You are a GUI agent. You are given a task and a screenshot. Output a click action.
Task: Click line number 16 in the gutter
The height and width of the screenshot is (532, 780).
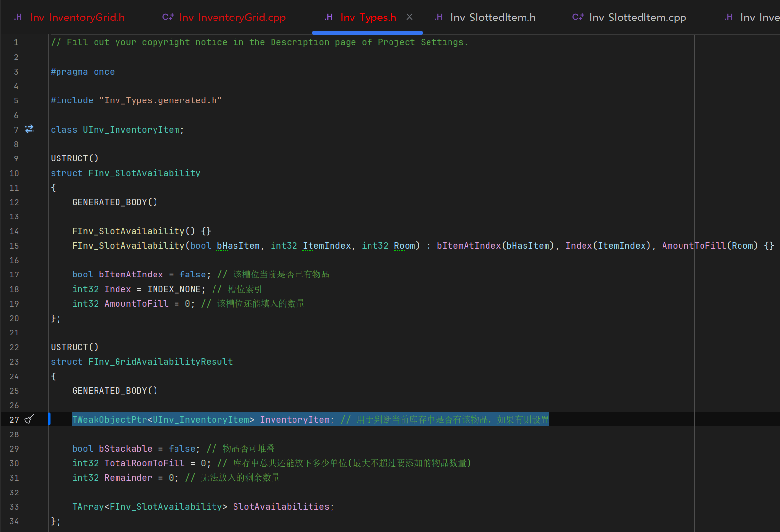(x=14, y=260)
